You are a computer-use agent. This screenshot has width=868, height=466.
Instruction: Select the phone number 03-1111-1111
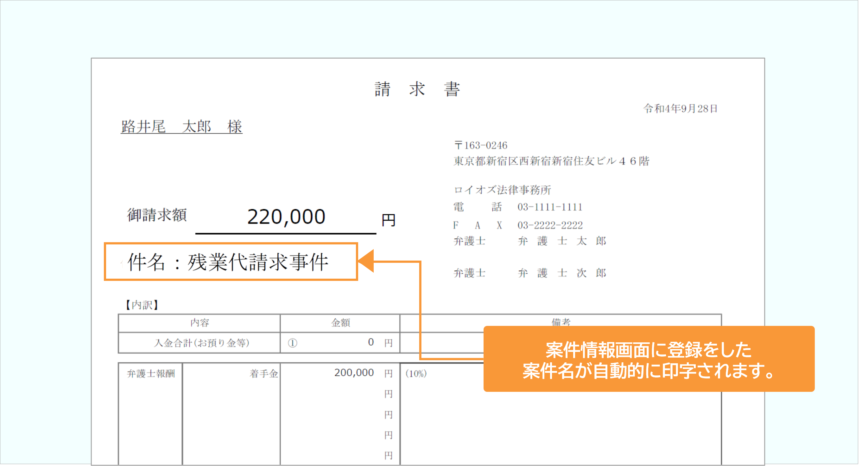tap(550, 207)
